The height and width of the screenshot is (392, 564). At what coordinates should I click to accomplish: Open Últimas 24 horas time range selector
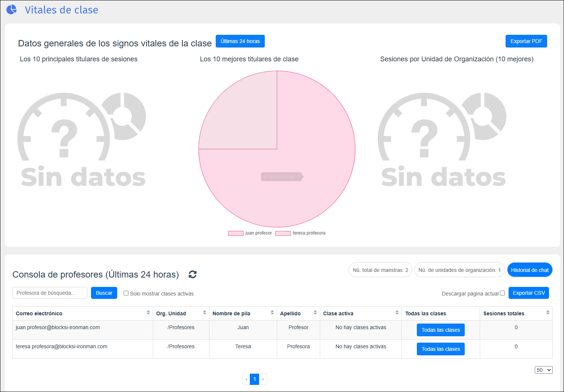point(240,41)
